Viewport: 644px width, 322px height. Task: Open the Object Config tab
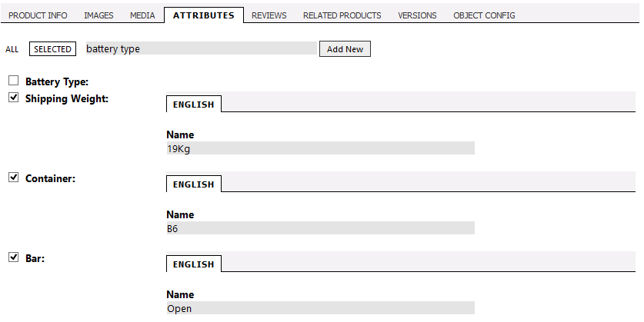point(484,15)
